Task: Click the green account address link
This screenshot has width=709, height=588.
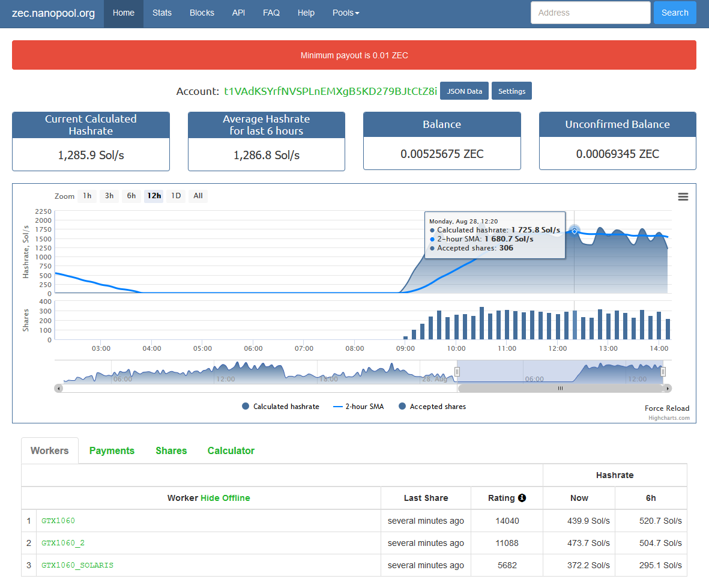Action: coord(331,91)
